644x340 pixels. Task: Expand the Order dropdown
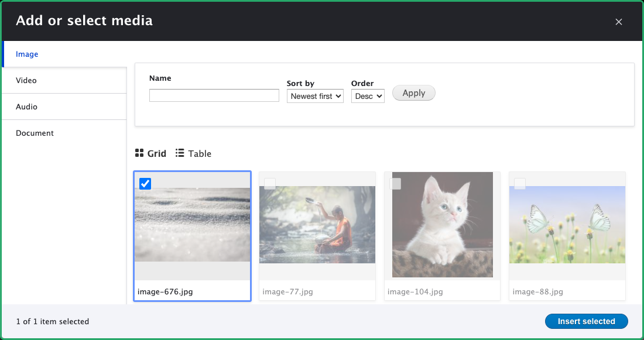pyautogui.click(x=368, y=96)
